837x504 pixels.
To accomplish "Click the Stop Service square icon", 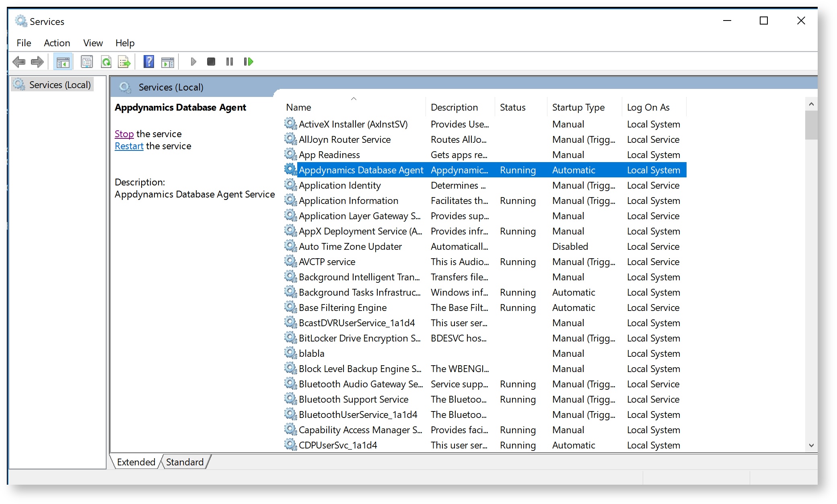I will (x=211, y=62).
